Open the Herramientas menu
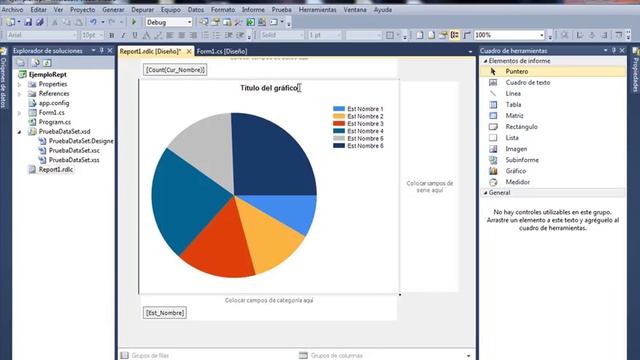Image resolution: width=640 pixels, height=360 pixels. click(318, 9)
